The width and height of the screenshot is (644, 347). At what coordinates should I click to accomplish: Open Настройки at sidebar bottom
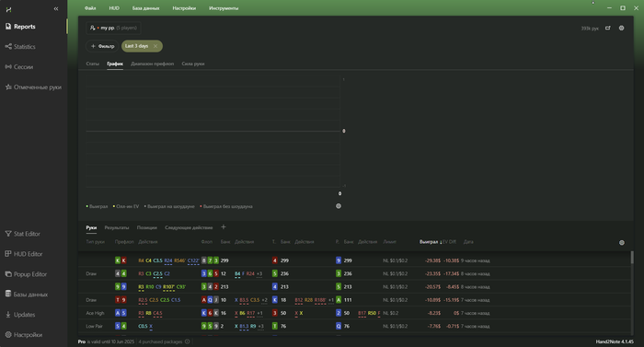(x=24, y=335)
